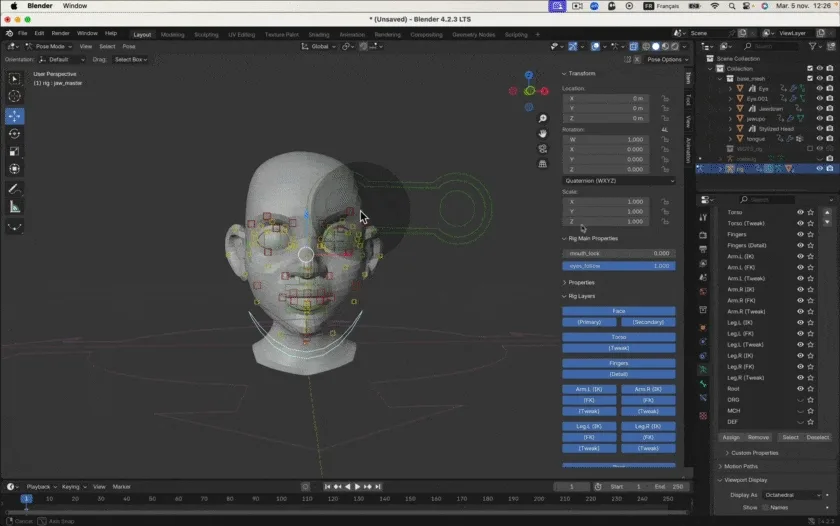The height and width of the screenshot is (526, 840).
Task: Open the Global transform orientation dropdown
Action: pyautogui.click(x=319, y=47)
